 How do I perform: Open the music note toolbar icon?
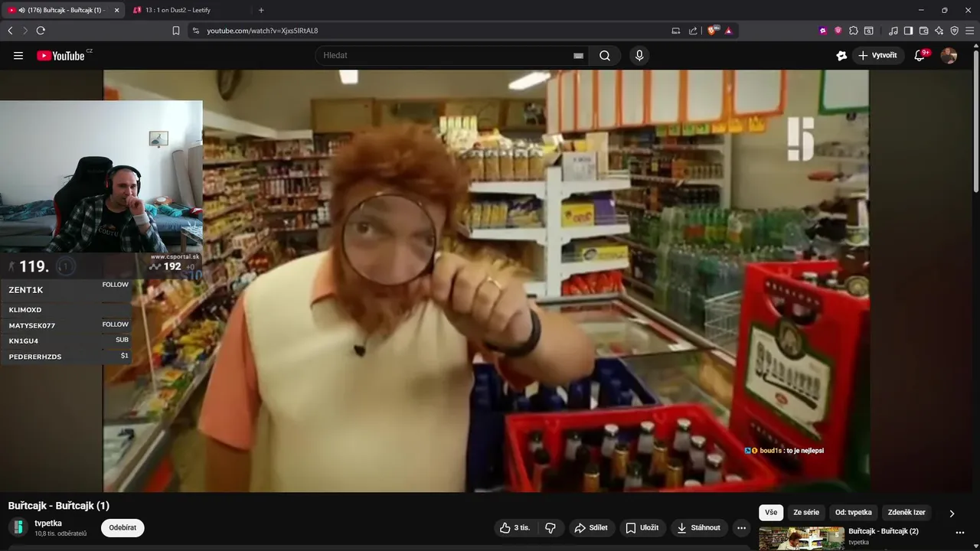(x=893, y=31)
